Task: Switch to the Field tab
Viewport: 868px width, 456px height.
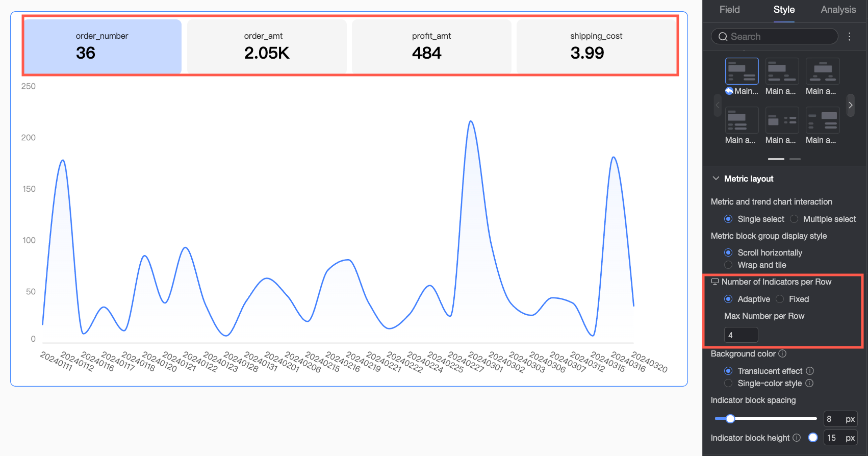Action: 729,10
